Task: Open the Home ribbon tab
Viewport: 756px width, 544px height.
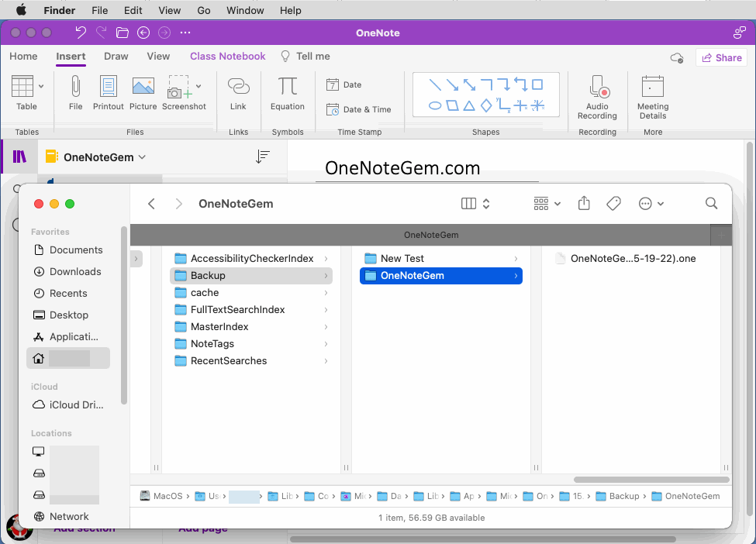Action: pos(23,57)
